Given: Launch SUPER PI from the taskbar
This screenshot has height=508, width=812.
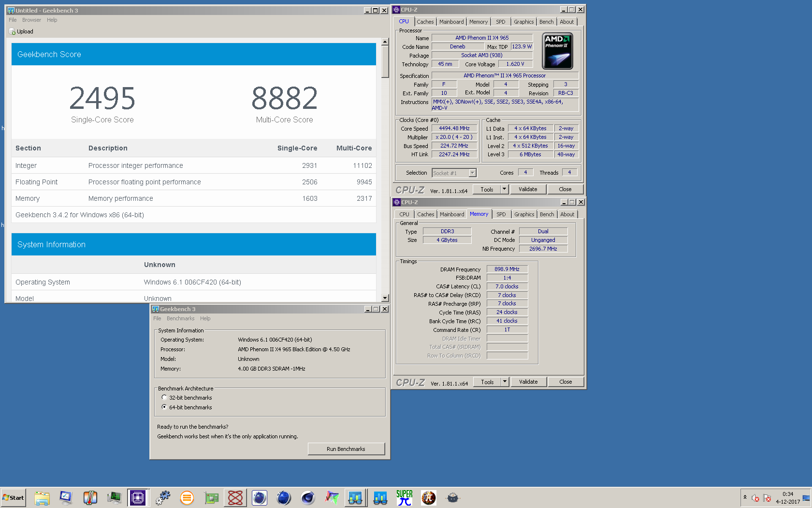Looking at the screenshot, I should pyautogui.click(x=405, y=497).
